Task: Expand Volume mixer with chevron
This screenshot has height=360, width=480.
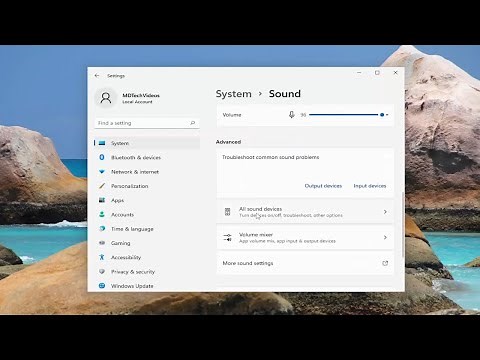Action: click(x=385, y=237)
